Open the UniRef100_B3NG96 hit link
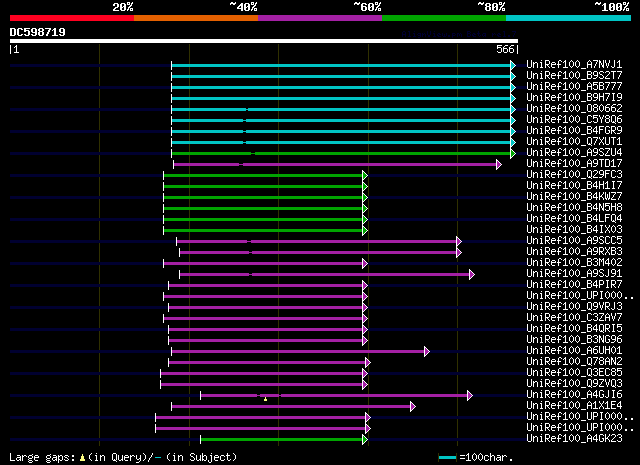The image size is (640, 465). tap(574, 340)
